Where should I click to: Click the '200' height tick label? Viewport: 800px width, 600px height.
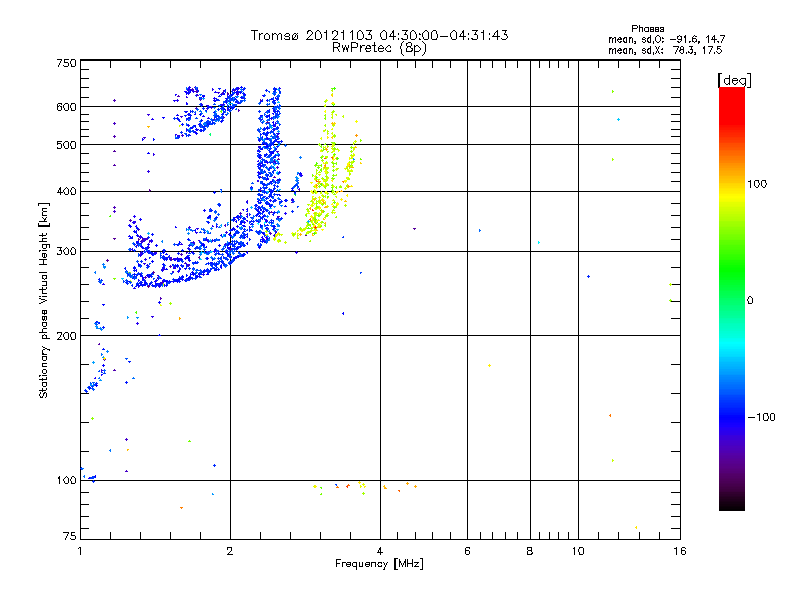pos(66,336)
